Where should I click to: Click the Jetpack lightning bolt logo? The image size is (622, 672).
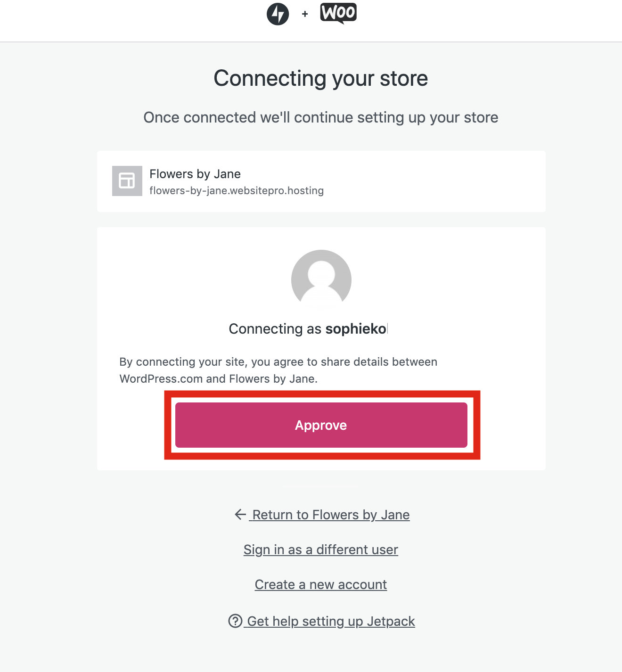[x=278, y=14]
